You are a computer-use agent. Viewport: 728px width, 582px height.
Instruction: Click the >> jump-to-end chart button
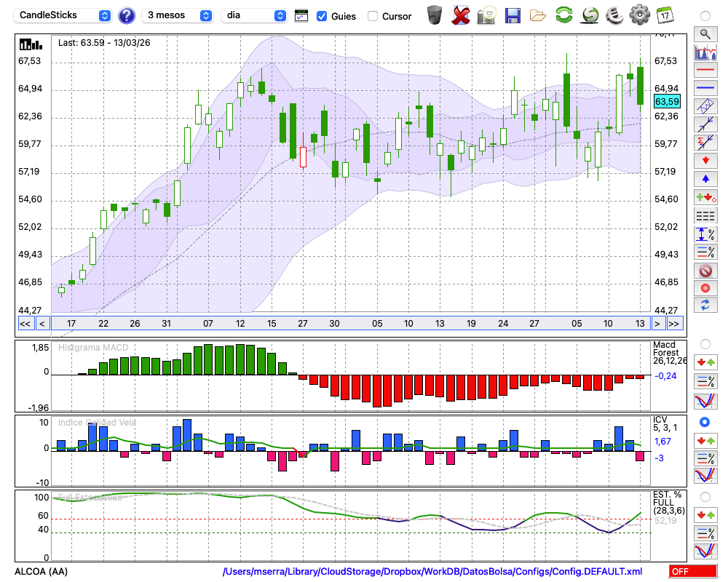[x=674, y=323]
